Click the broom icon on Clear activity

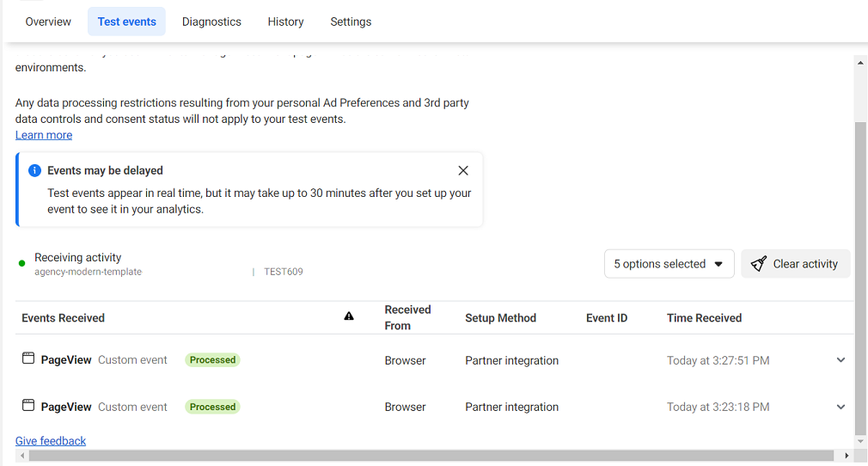pos(758,264)
